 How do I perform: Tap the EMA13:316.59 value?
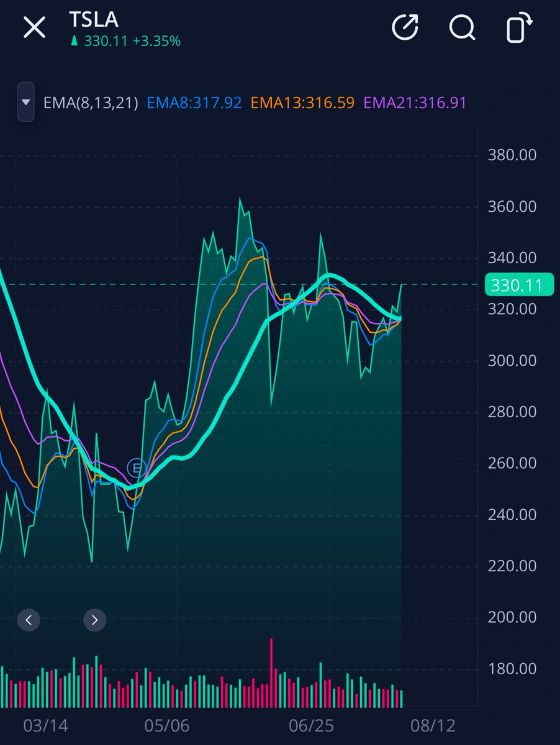302,102
